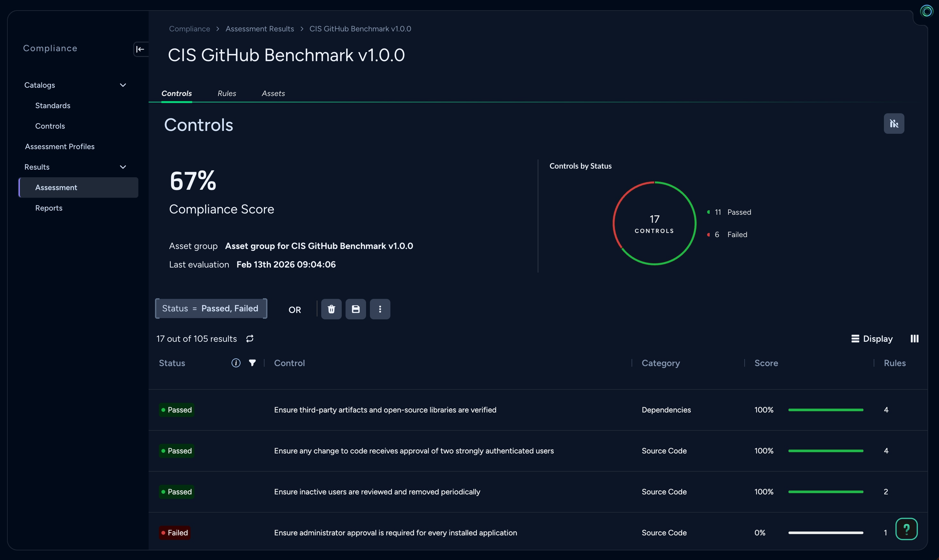Refresh the results list
The height and width of the screenshot is (560, 939).
(249, 339)
